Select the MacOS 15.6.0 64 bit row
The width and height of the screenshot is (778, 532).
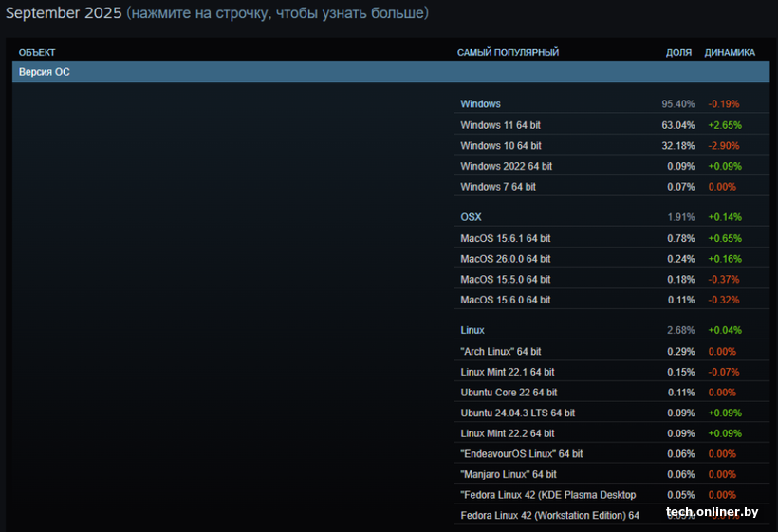click(x=612, y=300)
